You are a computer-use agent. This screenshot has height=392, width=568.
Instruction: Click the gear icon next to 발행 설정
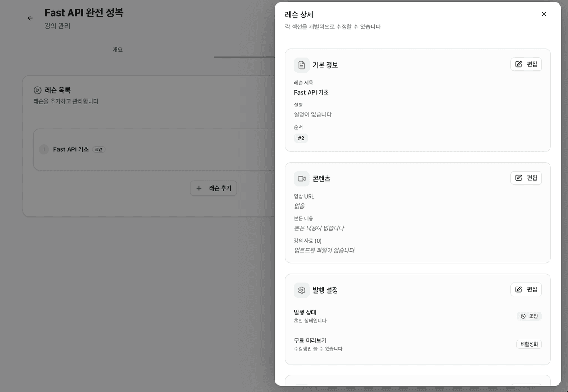(302, 290)
